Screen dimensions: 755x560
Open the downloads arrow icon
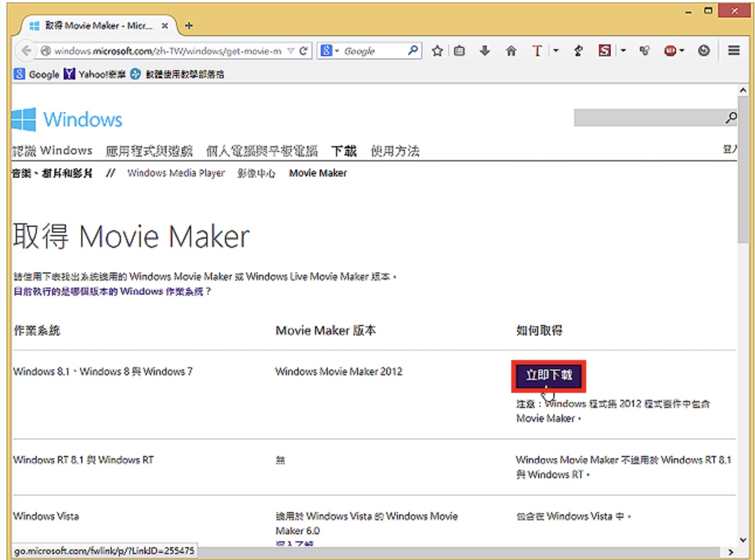point(484,51)
